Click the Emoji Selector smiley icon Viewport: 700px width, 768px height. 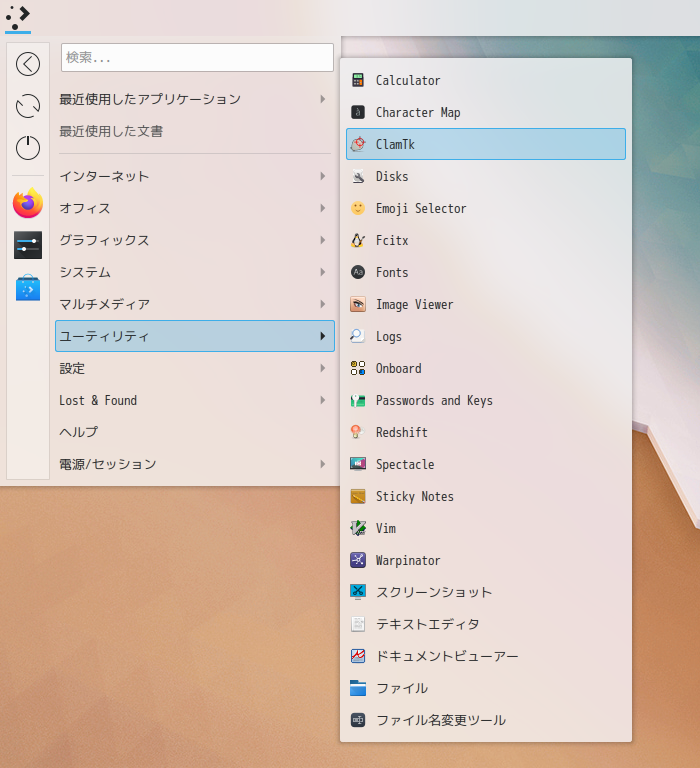click(358, 208)
